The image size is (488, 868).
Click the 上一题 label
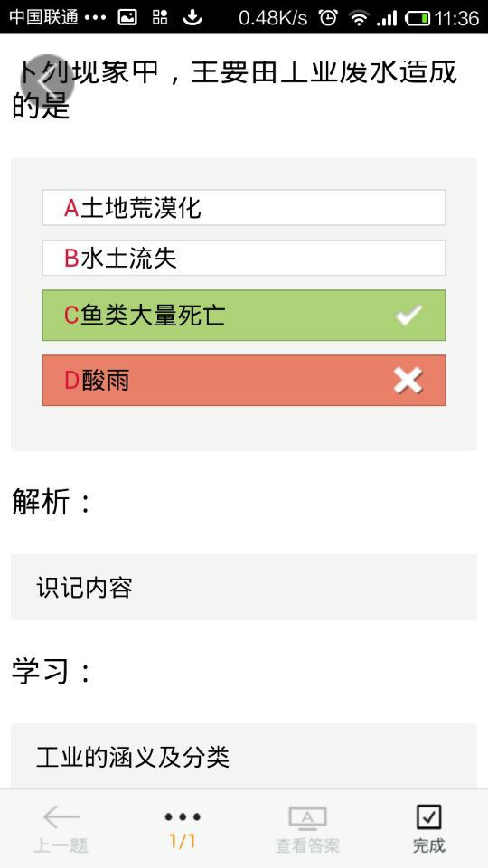point(61,846)
